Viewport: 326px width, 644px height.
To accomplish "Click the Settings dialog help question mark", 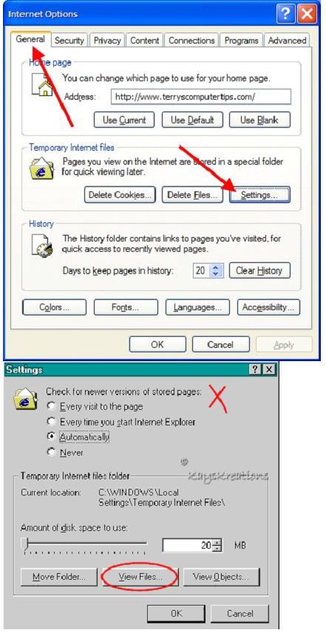I will [255, 370].
